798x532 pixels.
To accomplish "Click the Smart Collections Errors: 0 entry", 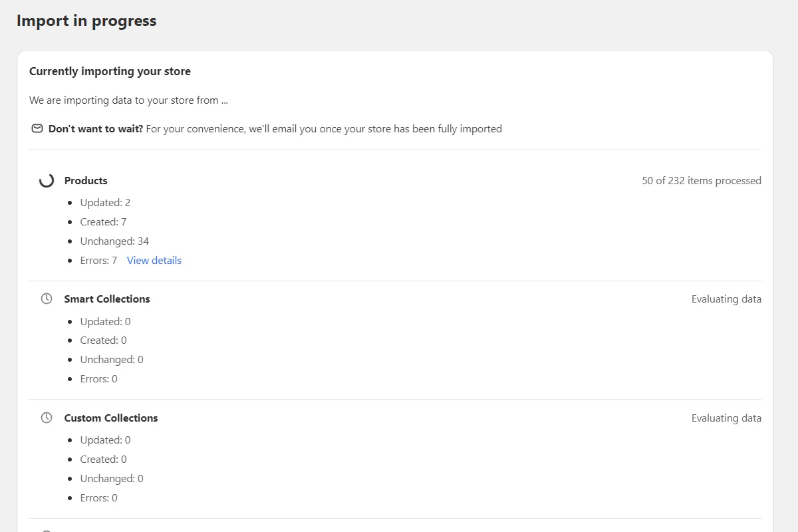I will pyautogui.click(x=98, y=379).
